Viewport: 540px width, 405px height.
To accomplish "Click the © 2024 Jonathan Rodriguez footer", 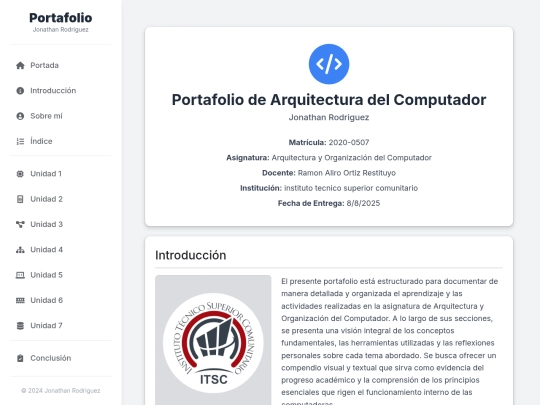I will coord(61,391).
